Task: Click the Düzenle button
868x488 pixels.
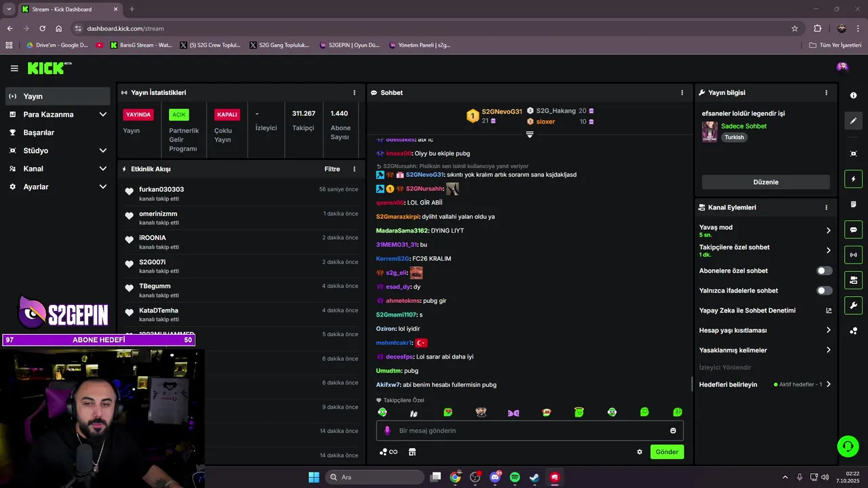Action: pyautogui.click(x=766, y=182)
